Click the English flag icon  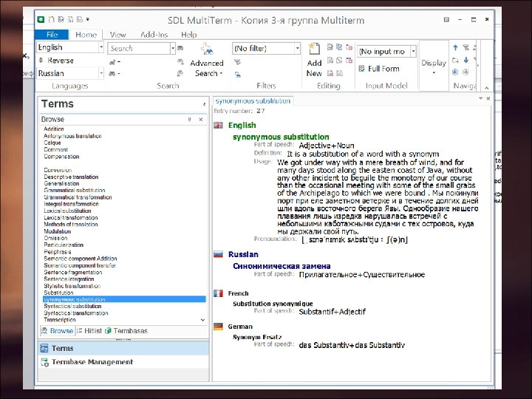click(x=218, y=125)
